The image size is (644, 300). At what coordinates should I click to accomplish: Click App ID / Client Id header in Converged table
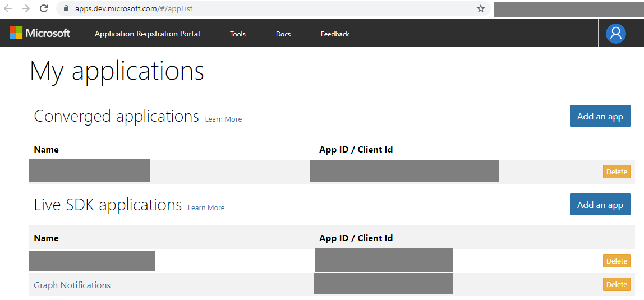356,149
